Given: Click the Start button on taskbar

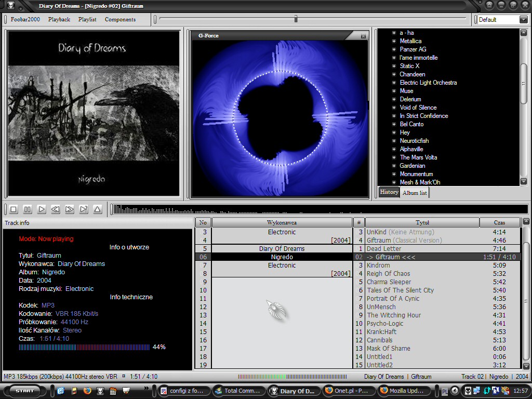Looking at the screenshot, I should (24, 391).
